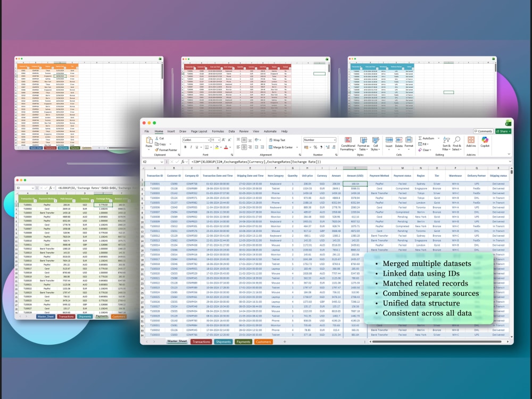Open the Calibri font name dropdown
Viewport: 532px width, 399px height.
pos(209,140)
